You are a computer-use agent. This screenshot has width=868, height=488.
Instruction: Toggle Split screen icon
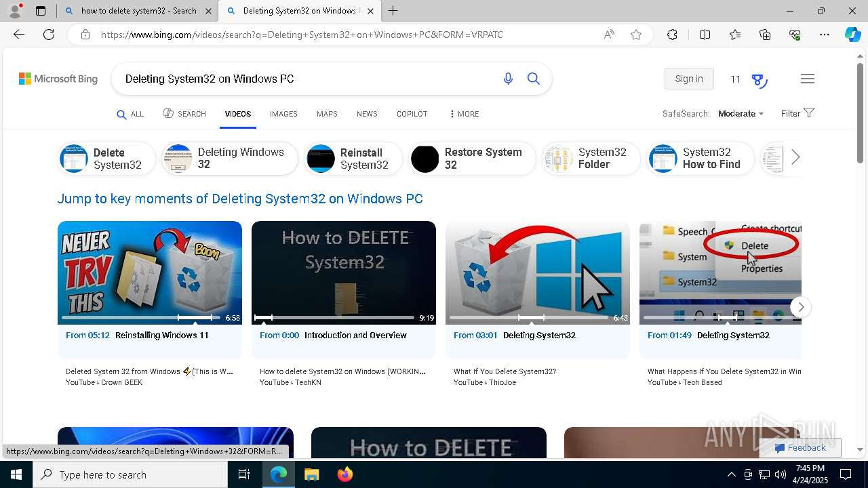[705, 35]
